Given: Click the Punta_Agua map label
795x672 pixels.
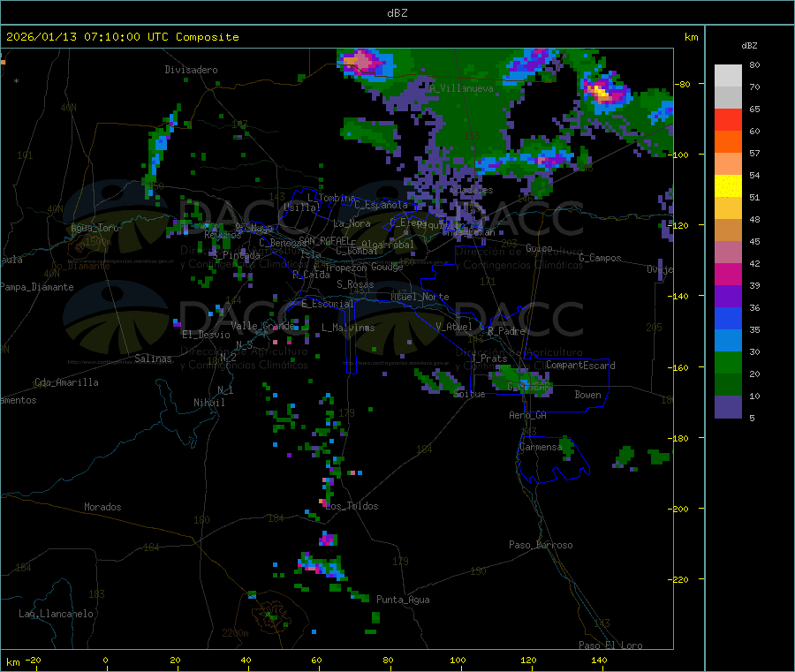Looking at the screenshot, I should 403,600.
